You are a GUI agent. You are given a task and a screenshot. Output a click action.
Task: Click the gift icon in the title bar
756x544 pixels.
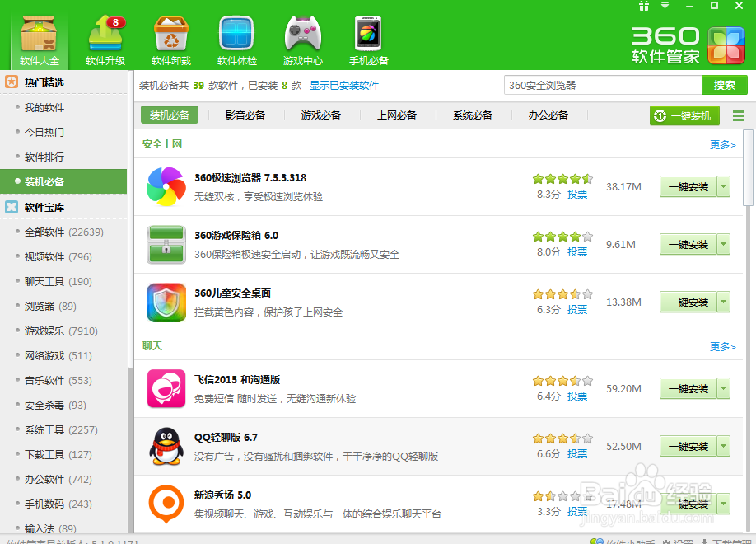[645, 7]
